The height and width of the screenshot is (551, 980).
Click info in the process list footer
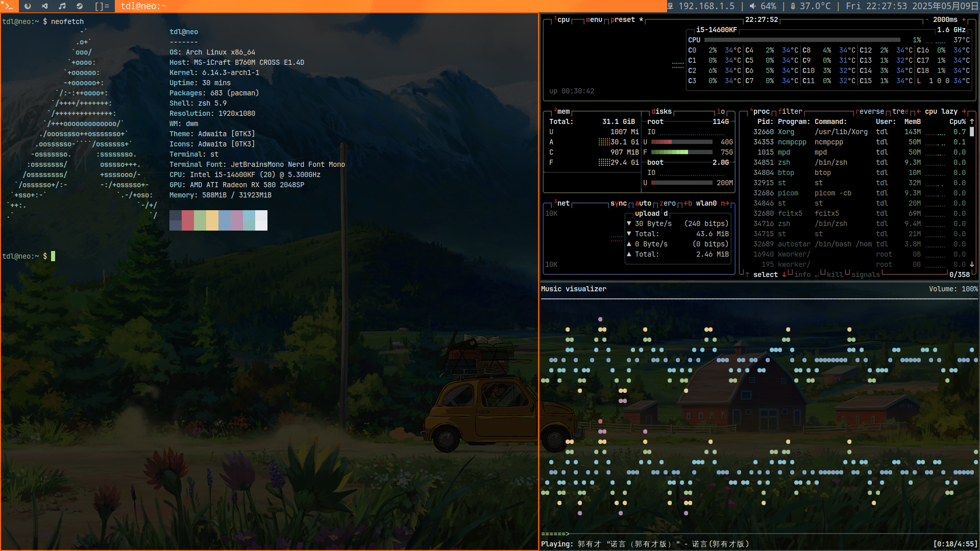click(x=802, y=274)
